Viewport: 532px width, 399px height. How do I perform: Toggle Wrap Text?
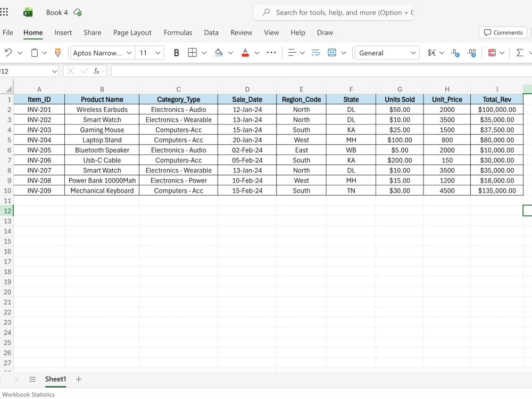click(x=315, y=53)
